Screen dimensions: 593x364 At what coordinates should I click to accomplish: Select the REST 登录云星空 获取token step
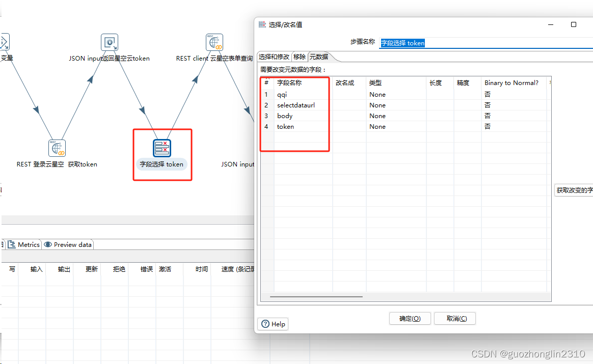pos(57,148)
